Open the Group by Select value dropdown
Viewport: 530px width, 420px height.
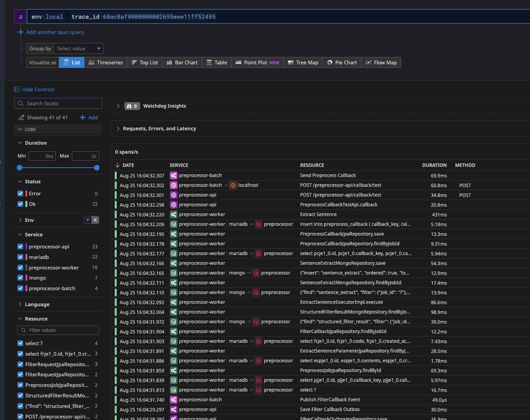pos(78,48)
